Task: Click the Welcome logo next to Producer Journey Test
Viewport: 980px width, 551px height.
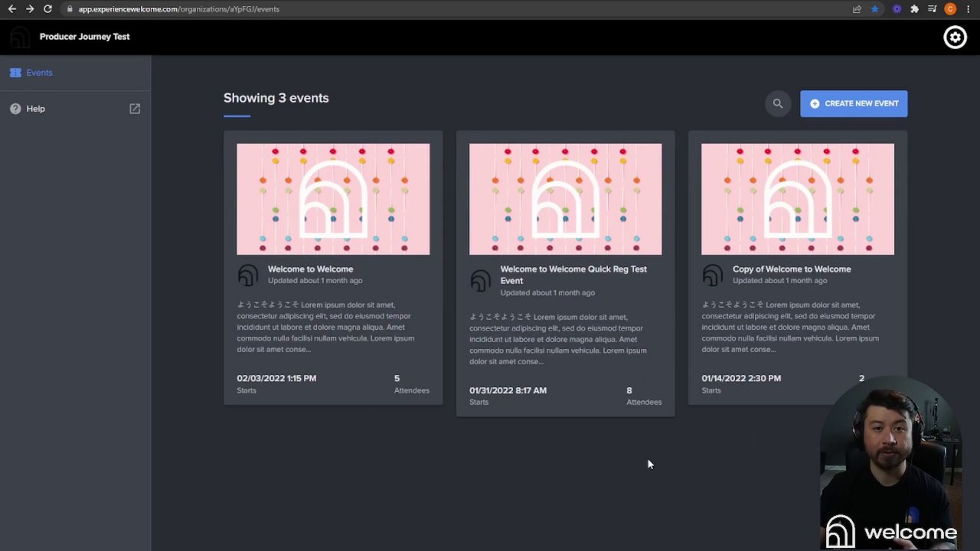Action: pyautogui.click(x=21, y=37)
